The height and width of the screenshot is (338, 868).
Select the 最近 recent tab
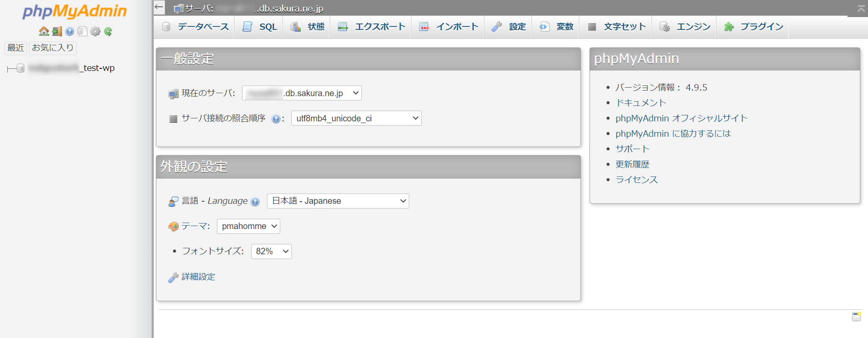click(x=16, y=48)
